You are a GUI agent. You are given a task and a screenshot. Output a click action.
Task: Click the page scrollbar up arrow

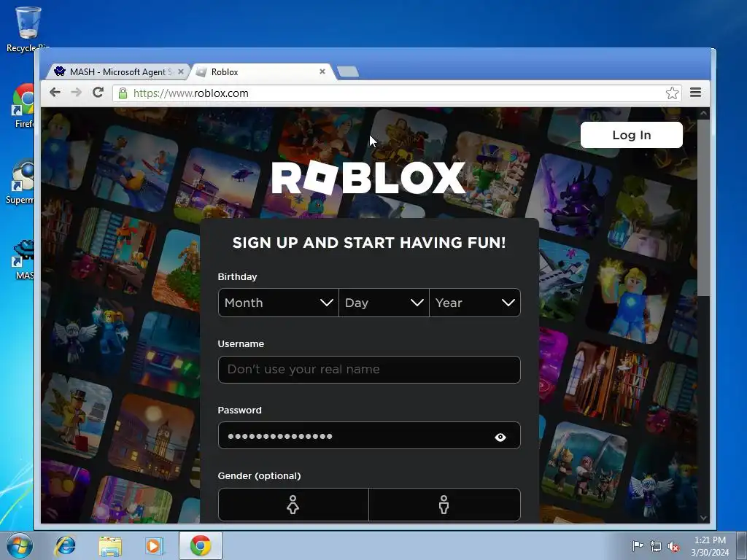(703, 113)
